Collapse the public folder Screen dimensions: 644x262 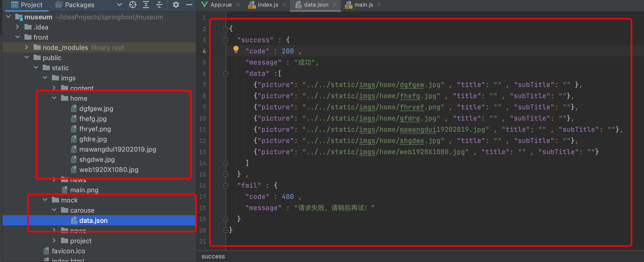(27, 57)
